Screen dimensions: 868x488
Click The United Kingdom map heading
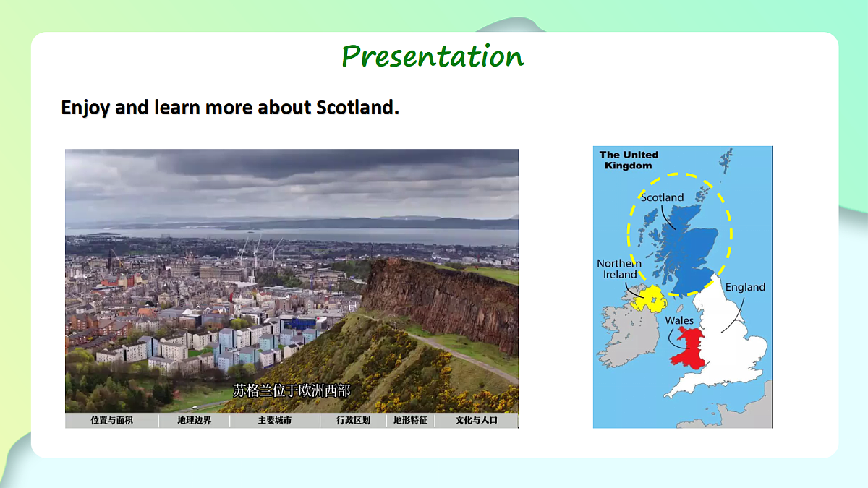[x=629, y=160]
